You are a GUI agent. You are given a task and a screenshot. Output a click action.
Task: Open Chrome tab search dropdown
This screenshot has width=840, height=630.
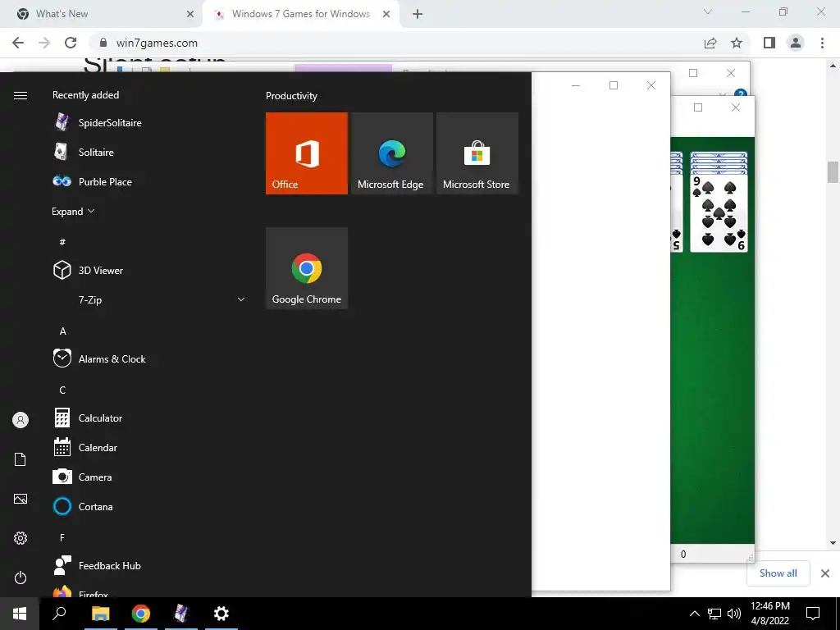(708, 11)
